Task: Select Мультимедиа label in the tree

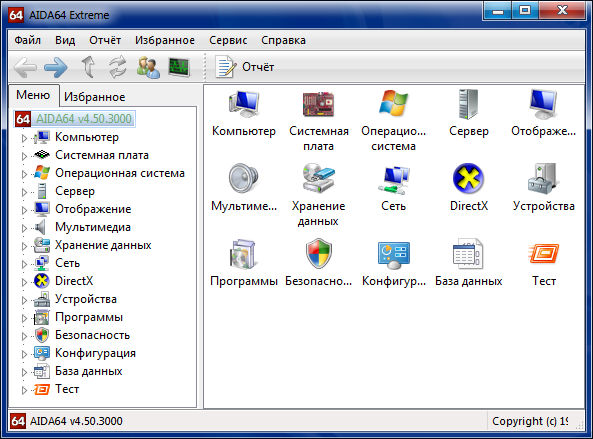Action: [93, 227]
